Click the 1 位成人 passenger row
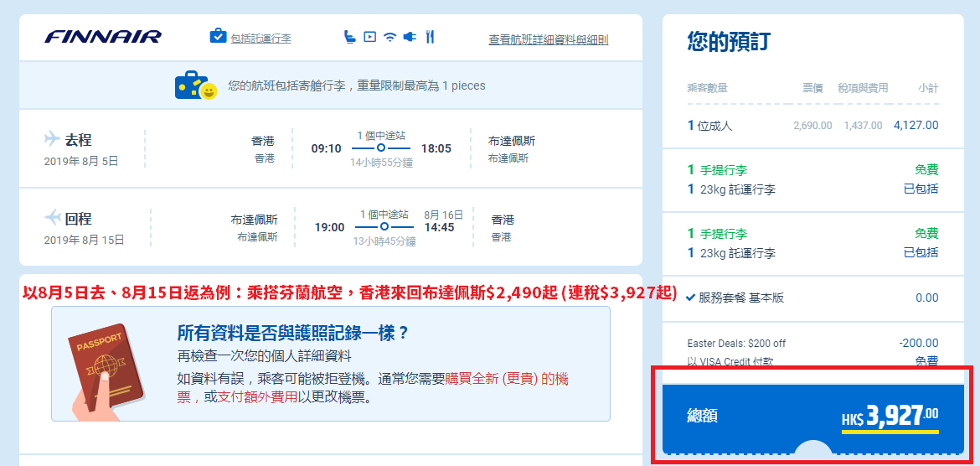The width and height of the screenshot is (980, 466). [812, 125]
